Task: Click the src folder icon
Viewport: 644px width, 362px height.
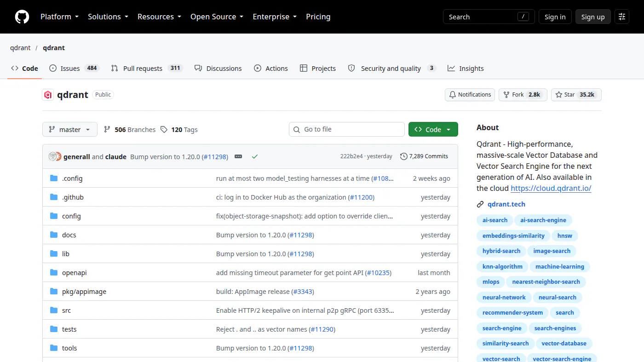Action: 54,310
